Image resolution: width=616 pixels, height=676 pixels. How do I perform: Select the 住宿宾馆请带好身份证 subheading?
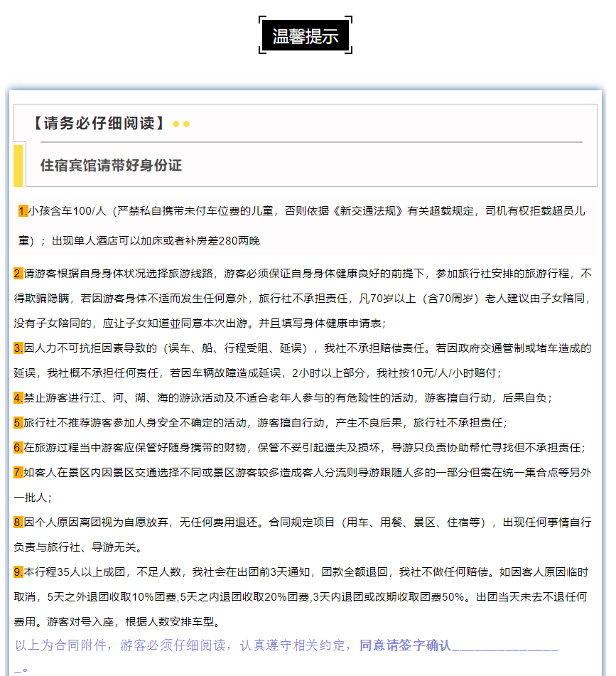click(112, 166)
